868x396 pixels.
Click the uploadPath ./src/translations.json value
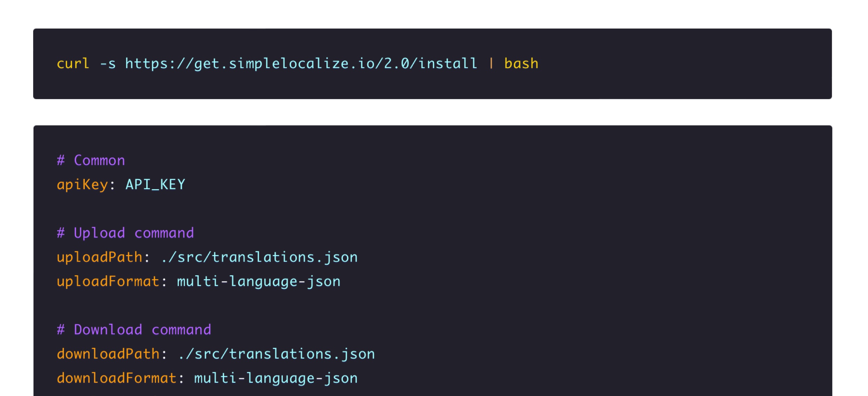pyautogui.click(x=259, y=257)
